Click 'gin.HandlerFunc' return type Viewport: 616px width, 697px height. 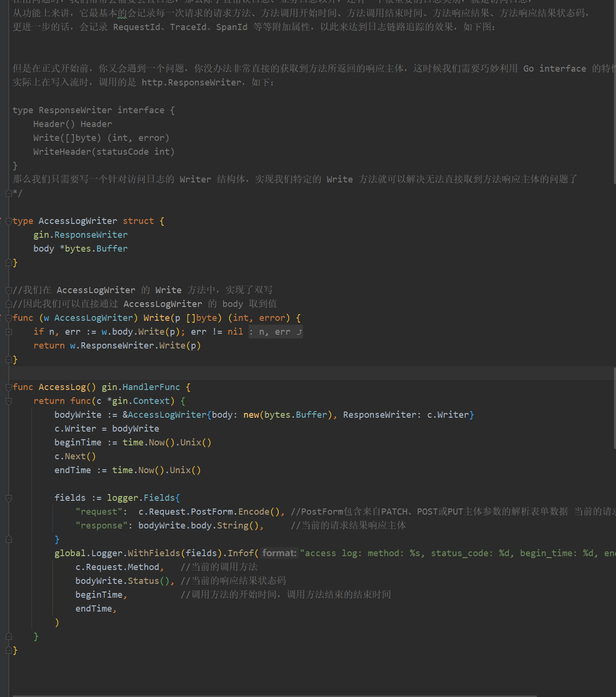coord(141,387)
